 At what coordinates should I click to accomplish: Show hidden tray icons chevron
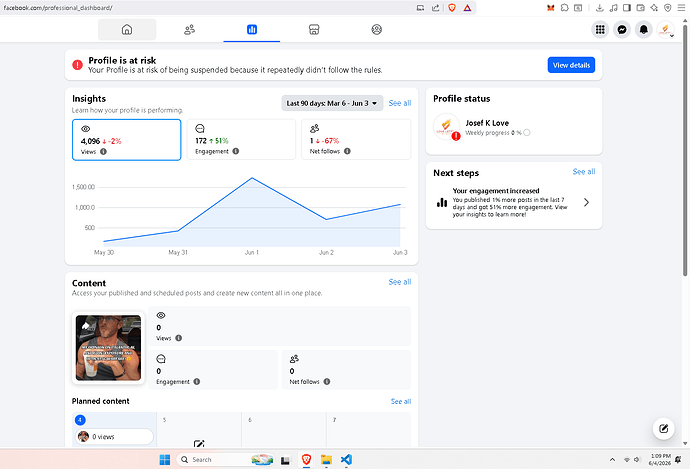point(612,459)
